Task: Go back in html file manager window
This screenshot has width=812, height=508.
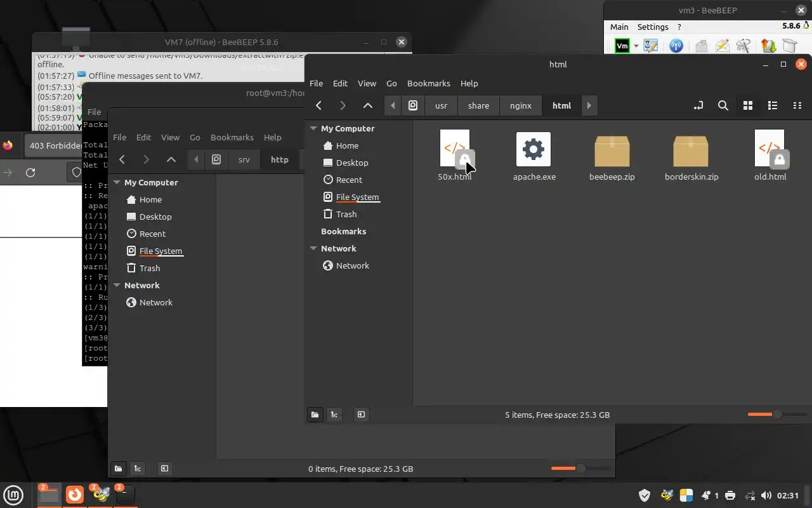Action: pos(318,105)
